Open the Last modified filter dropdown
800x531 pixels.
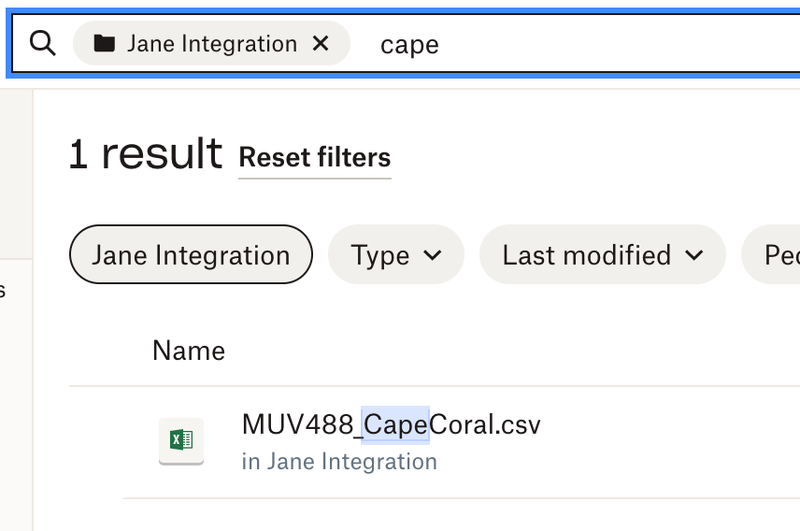(x=602, y=255)
